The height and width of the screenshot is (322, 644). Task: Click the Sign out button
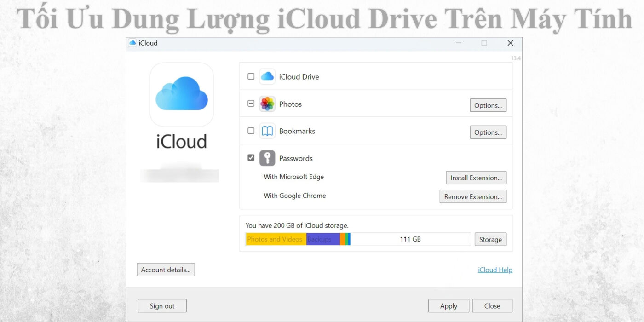point(162,306)
